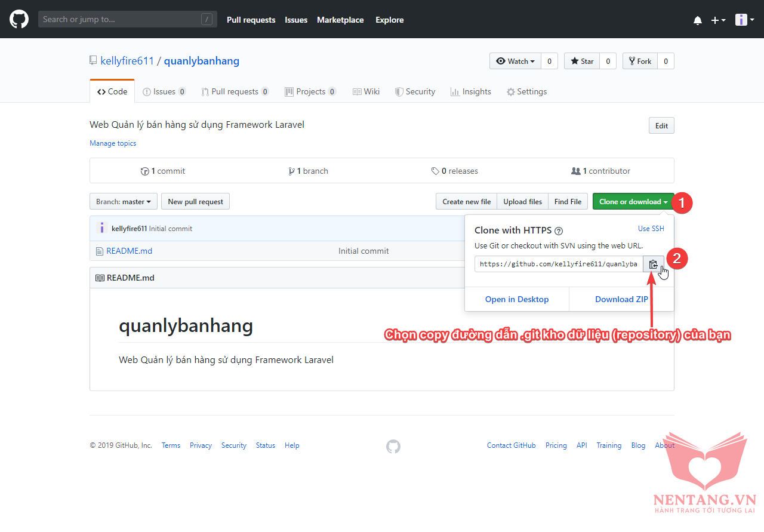Click the Download ZIP link
The height and width of the screenshot is (532, 764).
621,299
